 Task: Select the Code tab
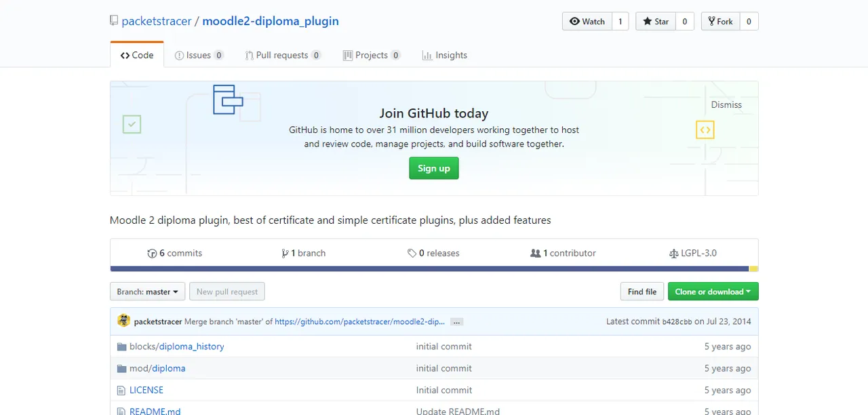point(137,55)
